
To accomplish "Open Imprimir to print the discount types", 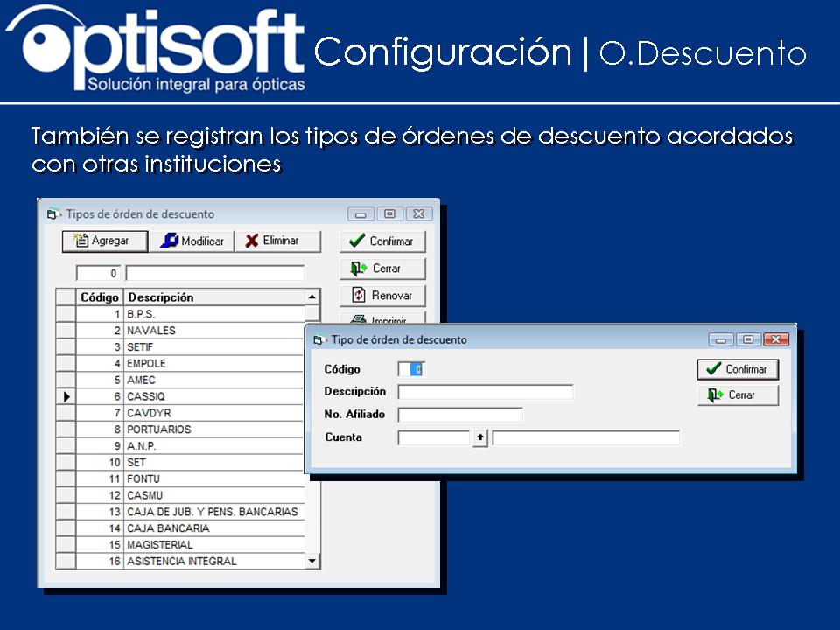I will point(359,317).
